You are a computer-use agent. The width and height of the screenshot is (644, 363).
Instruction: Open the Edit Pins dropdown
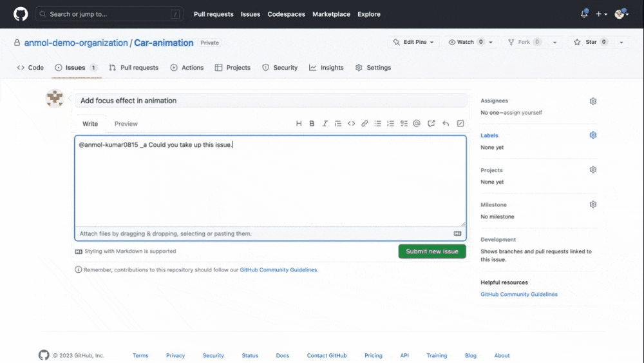[x=413, y=42]
